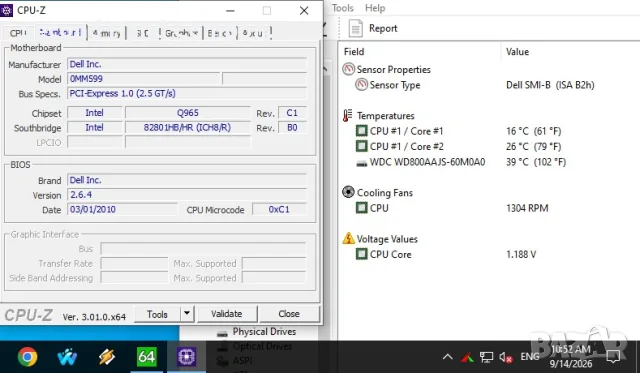
Task: Click the 39 °C (102 °F) temperature value
Action: point(536,162)
